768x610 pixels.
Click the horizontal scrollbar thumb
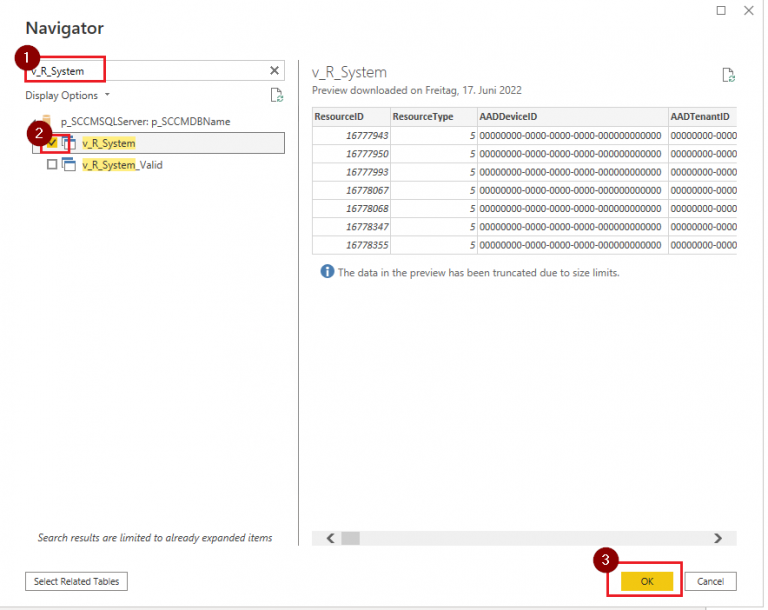point(350,538)
